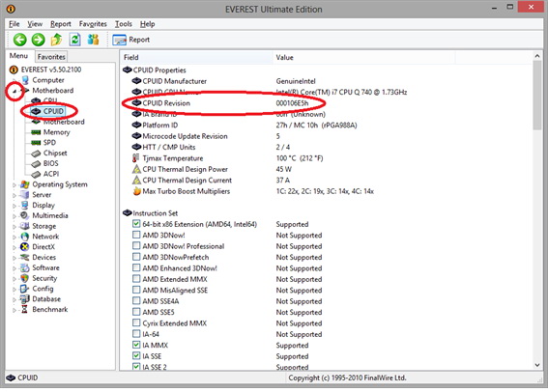Toggle the IA SSE checkbox
This screenshot has height=392, width=548.
[136, 355]
